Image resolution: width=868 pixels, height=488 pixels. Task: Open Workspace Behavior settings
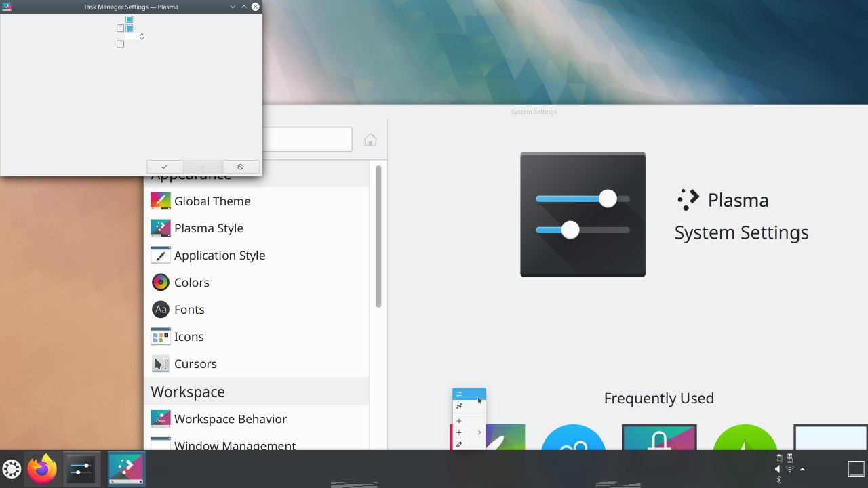tap(256, 419)
